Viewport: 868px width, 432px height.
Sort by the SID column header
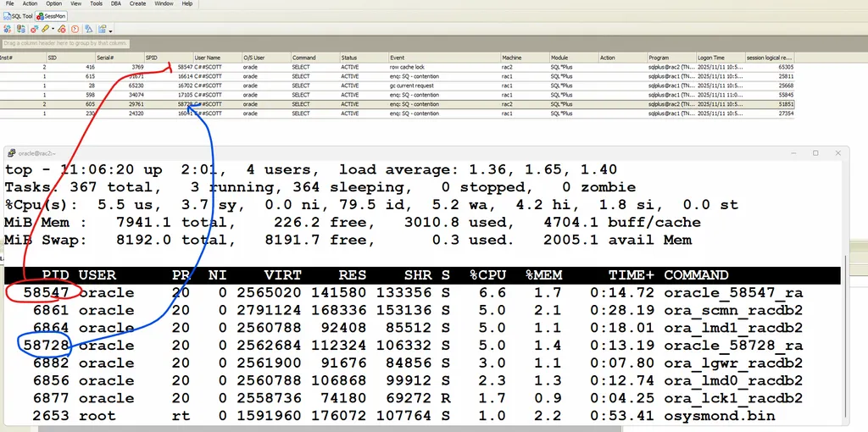tap(71, 58)
